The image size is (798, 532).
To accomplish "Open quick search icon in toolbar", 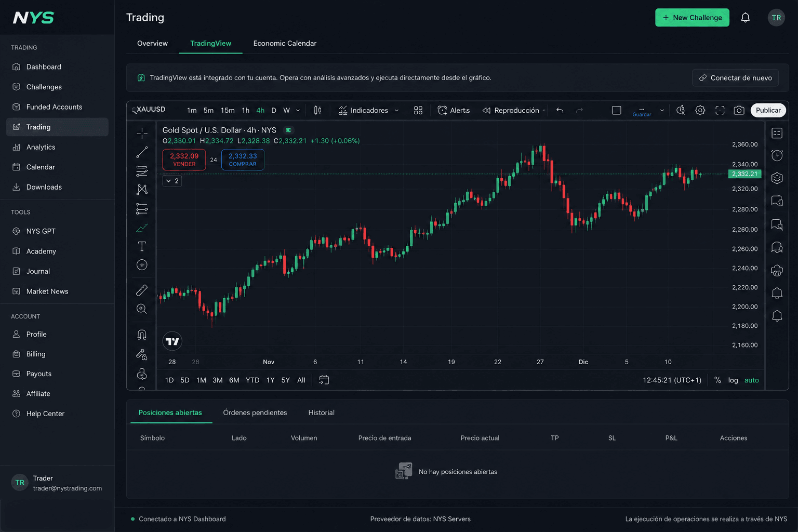I will click(681, 110).
